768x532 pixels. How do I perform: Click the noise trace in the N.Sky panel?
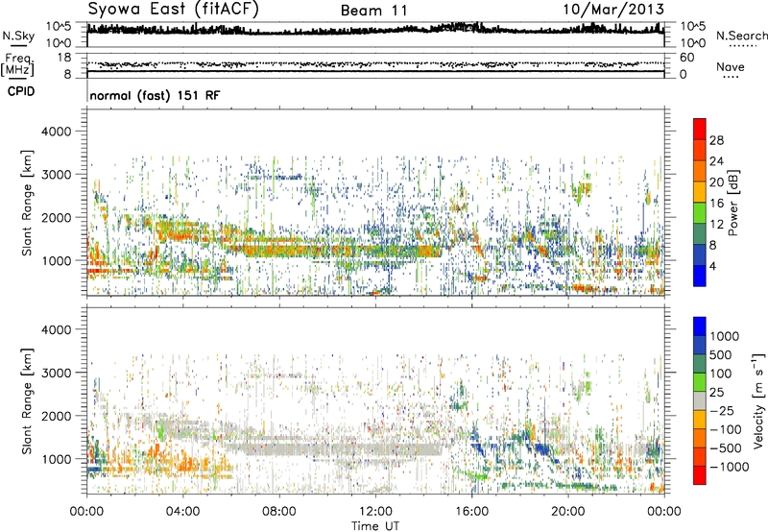click(375, 30)
